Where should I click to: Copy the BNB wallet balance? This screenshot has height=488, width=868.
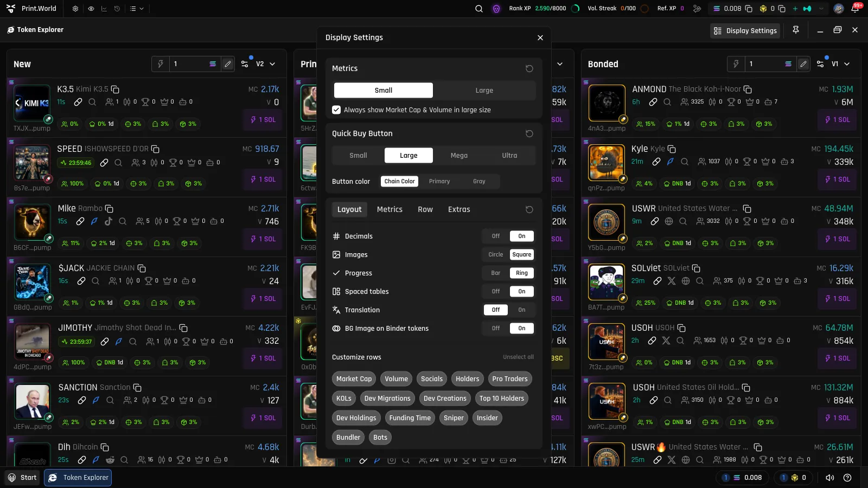coord(782,9)
